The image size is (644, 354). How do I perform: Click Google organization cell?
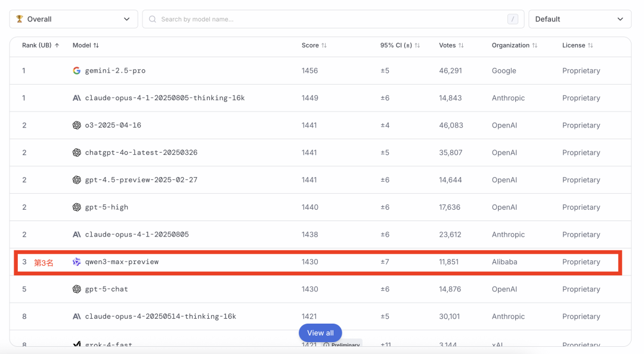point(504,71)
